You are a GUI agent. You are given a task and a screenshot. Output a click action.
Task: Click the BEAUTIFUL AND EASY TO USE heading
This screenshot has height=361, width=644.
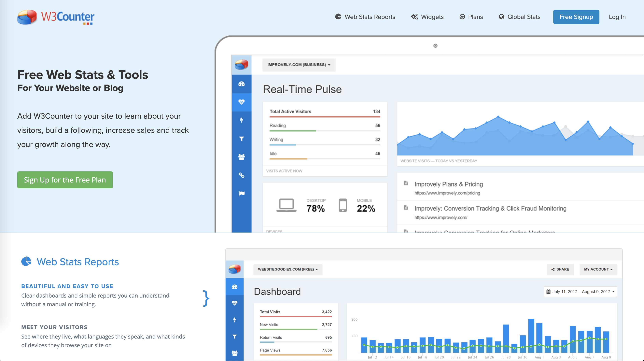click(x=67, y=286)
